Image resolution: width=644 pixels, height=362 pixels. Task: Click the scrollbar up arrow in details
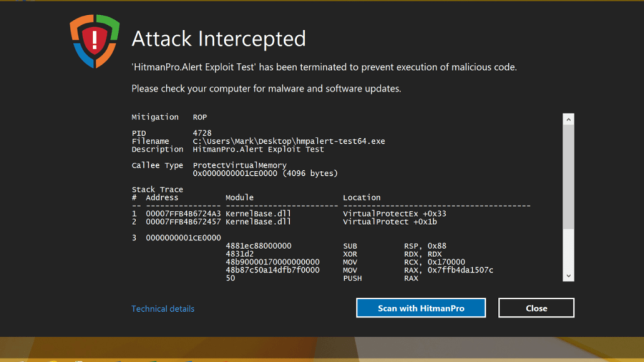coord(569,119)
